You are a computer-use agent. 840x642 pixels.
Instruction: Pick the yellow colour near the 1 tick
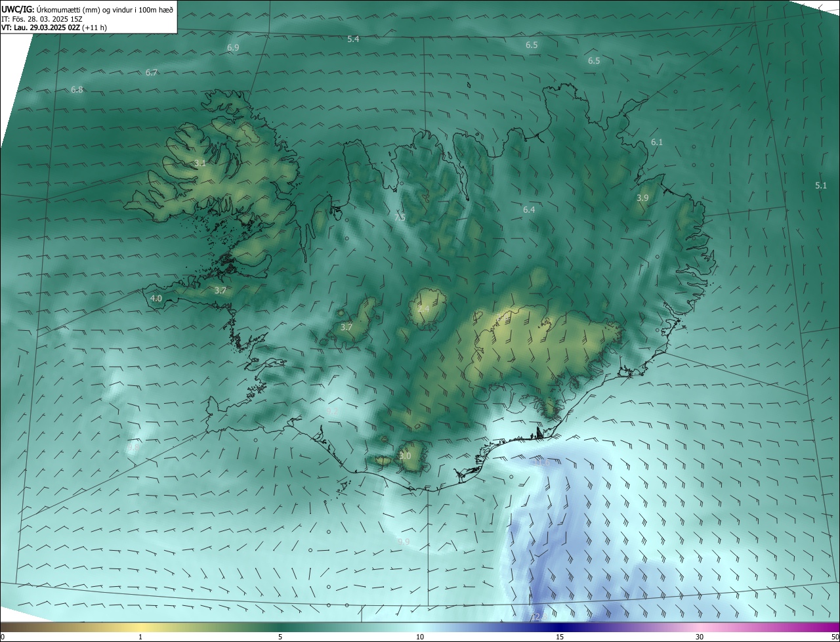click(140, 628)
